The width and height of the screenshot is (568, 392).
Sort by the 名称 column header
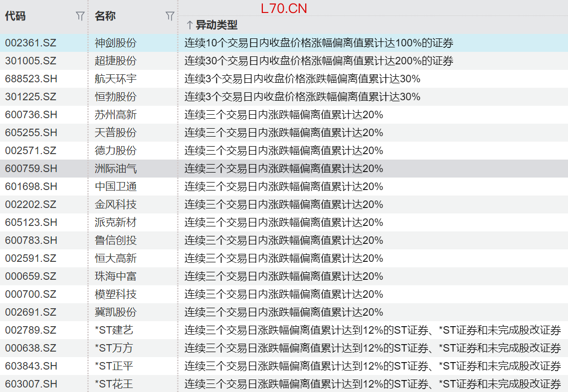(x=105, y=16)
